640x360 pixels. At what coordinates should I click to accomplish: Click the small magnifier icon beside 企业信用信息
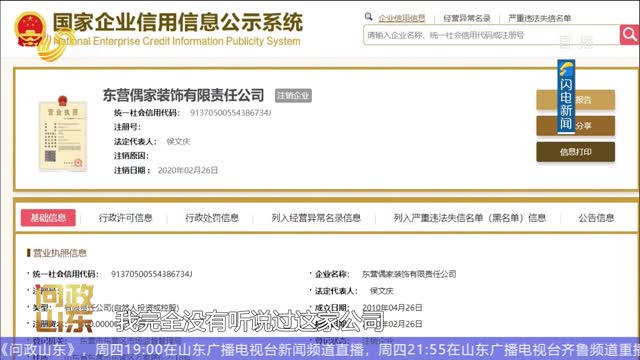coord(369,16)
